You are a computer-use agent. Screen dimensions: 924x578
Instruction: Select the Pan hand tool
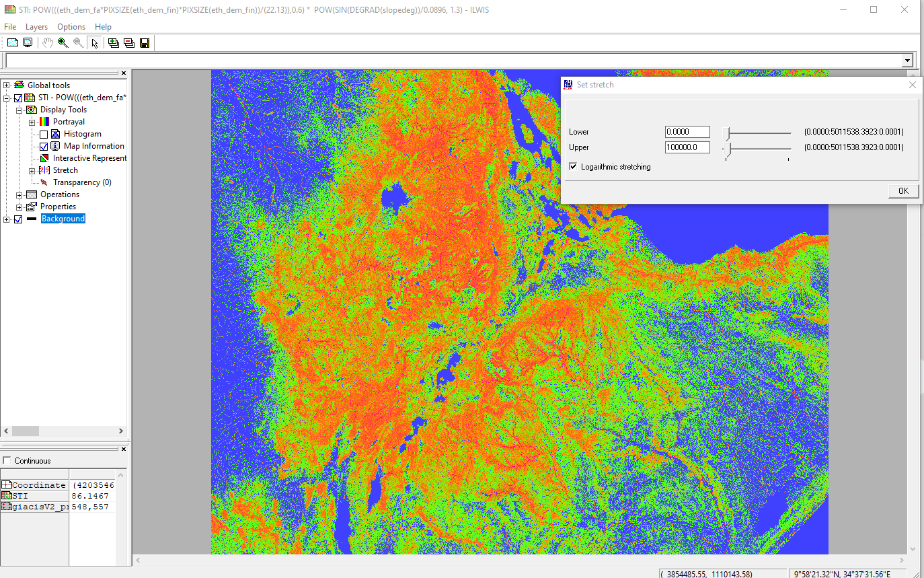[47, 42]
